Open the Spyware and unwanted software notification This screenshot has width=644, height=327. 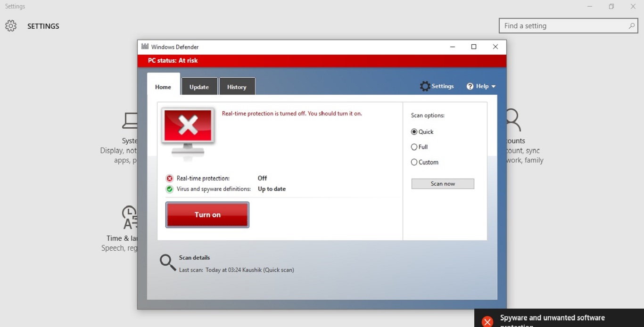coord(559,318)
